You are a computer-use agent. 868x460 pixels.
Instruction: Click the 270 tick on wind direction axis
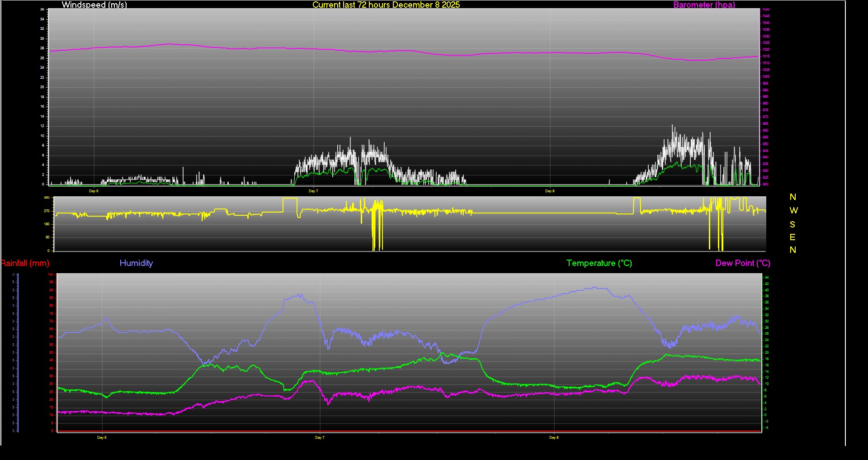tap(47, 211)
